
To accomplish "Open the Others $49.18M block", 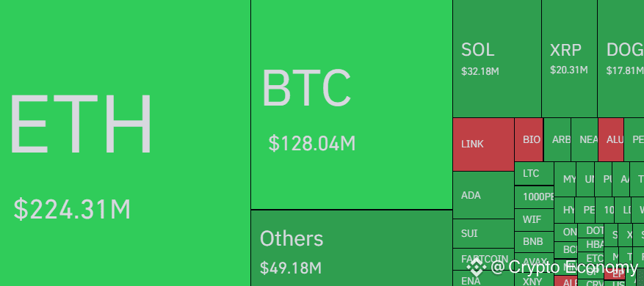I will point(352,249).
